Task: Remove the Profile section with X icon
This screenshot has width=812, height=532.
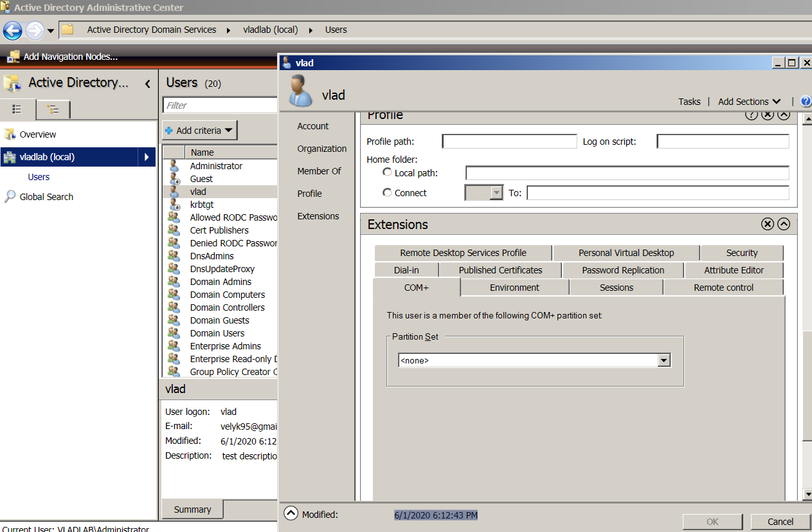Action: pos(767,115)
